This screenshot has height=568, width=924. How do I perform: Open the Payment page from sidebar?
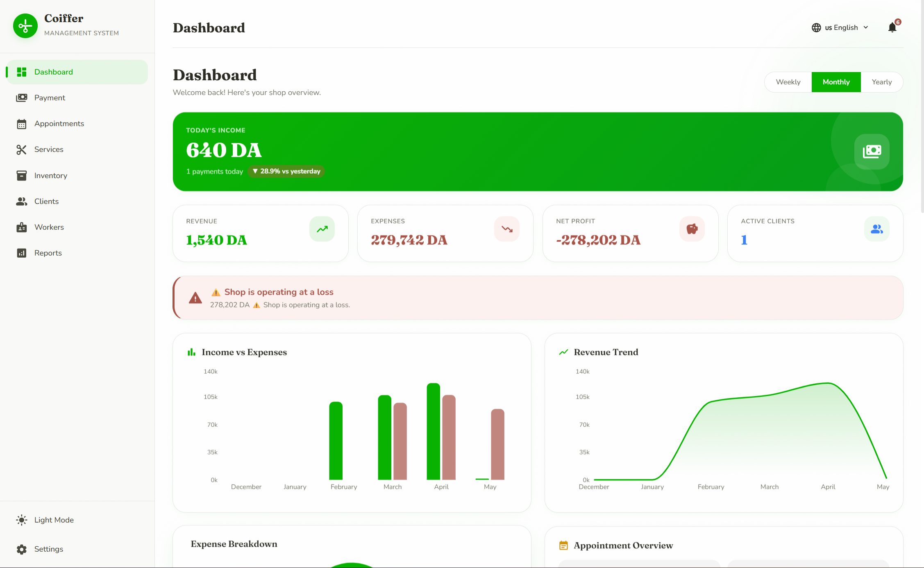pyautogui.click(x=77, y=98)
